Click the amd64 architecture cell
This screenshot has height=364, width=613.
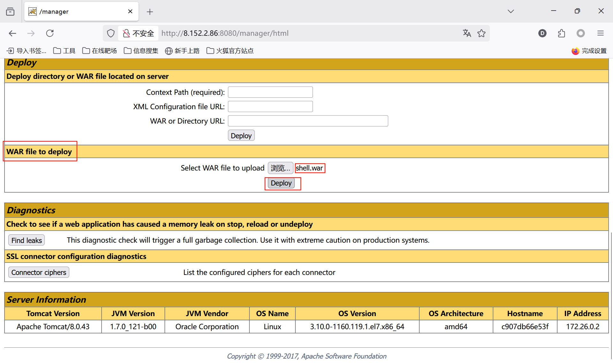pos(456,327)
